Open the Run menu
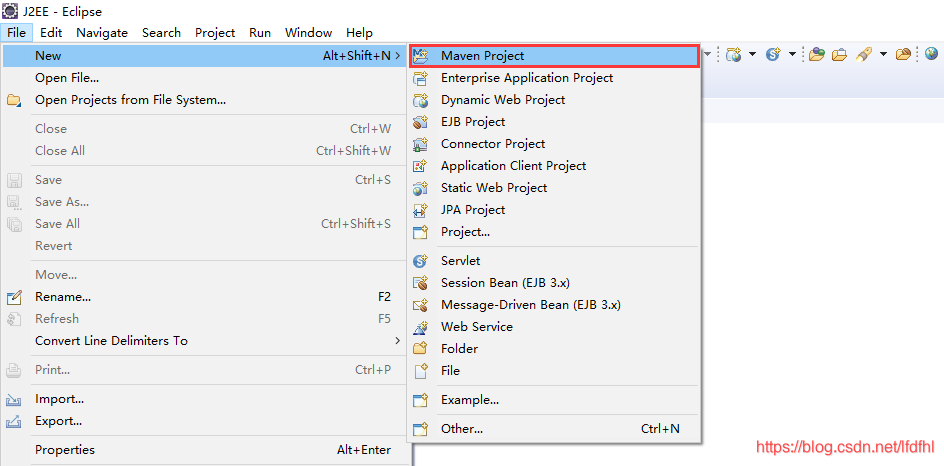This screenshot has width=944, height=466. [x=260, y=33]
